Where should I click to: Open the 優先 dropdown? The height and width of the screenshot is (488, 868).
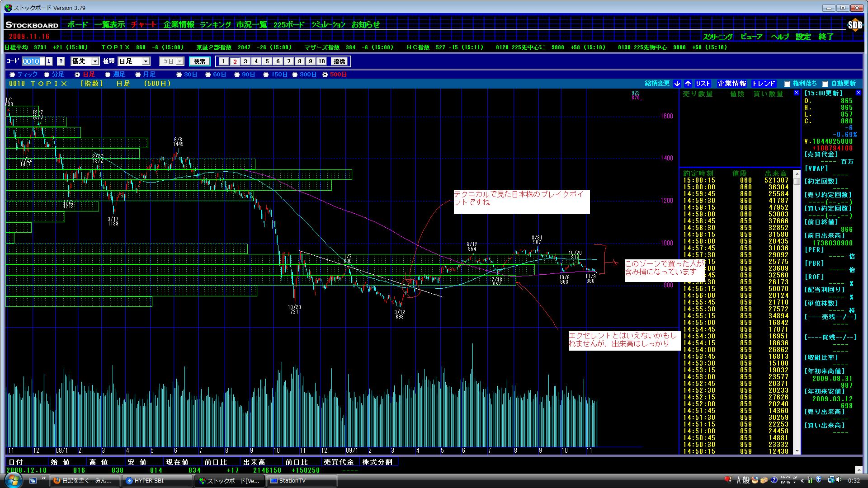(x=95, y=61)
